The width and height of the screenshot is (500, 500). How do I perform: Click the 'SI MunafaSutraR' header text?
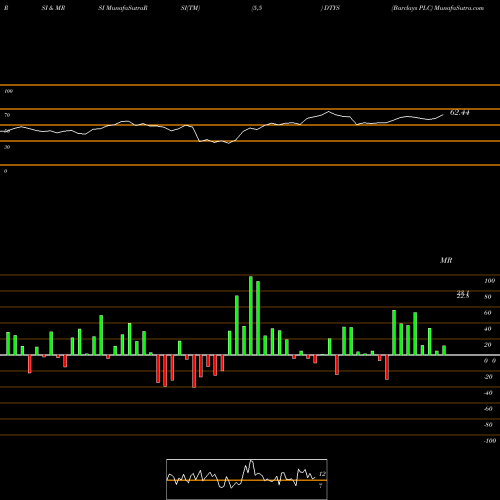[123, 8]
